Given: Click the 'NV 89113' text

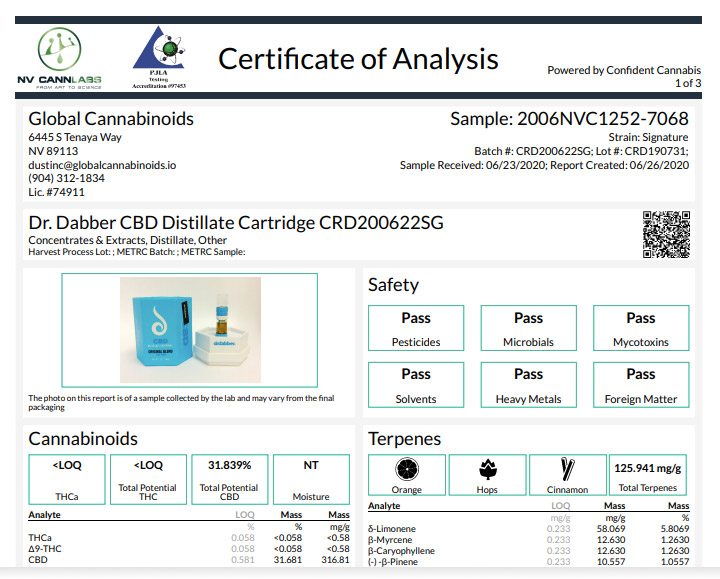Looking at the screenshot, I should click(x=53, y=151).
